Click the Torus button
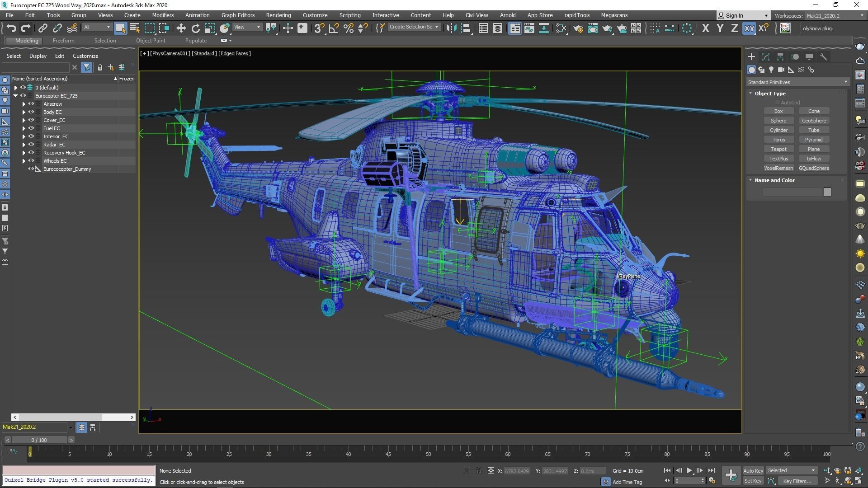Image resolution: width=868 pixels, height=488 pixels. (778, 140)
